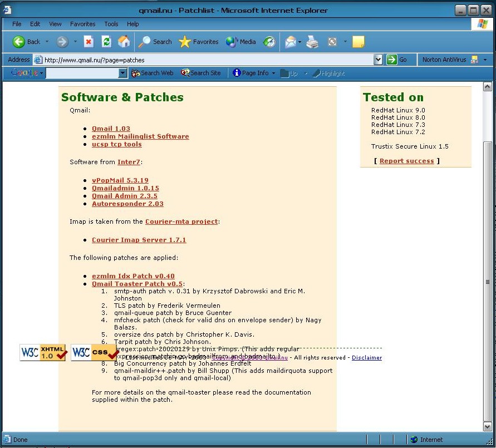Click the Internet Explorer title bar icon
Image resolution: width=496 pixels, height=448 pixels.
point(7,10)
